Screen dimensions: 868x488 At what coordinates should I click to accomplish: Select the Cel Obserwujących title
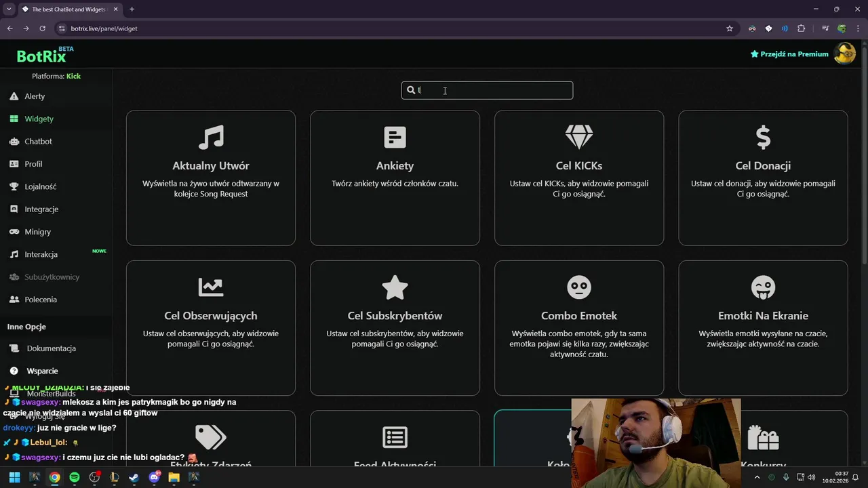(x=211, y=316)
